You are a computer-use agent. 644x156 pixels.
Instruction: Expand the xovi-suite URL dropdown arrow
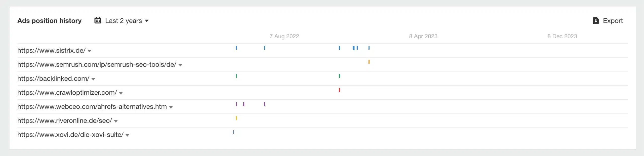pos(127,135)
